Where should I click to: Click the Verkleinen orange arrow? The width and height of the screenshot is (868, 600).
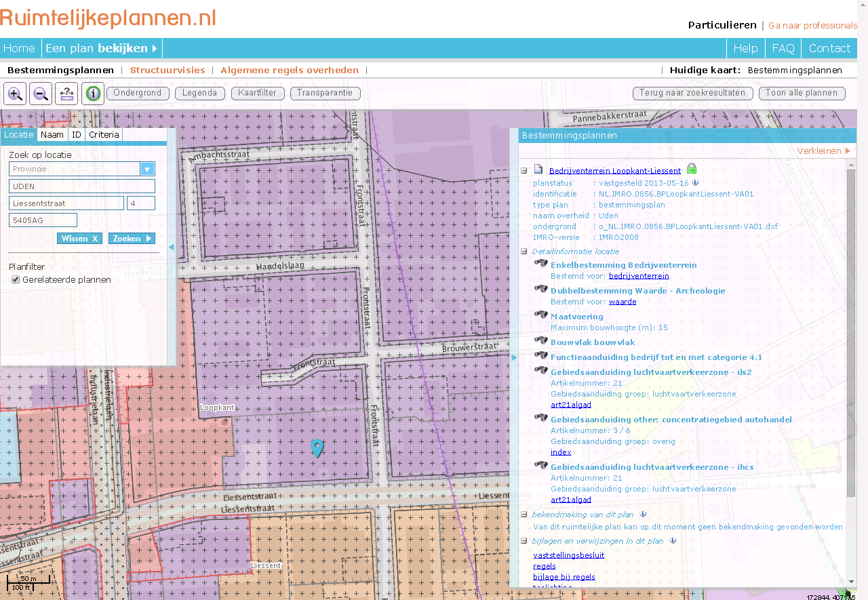pyautogui.click(x=848, y=151)
